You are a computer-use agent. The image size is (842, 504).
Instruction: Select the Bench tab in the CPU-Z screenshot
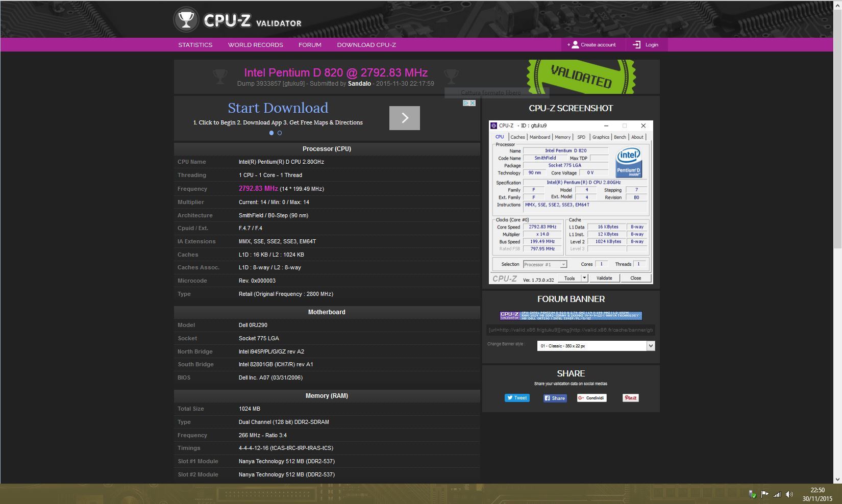(620, 137)
